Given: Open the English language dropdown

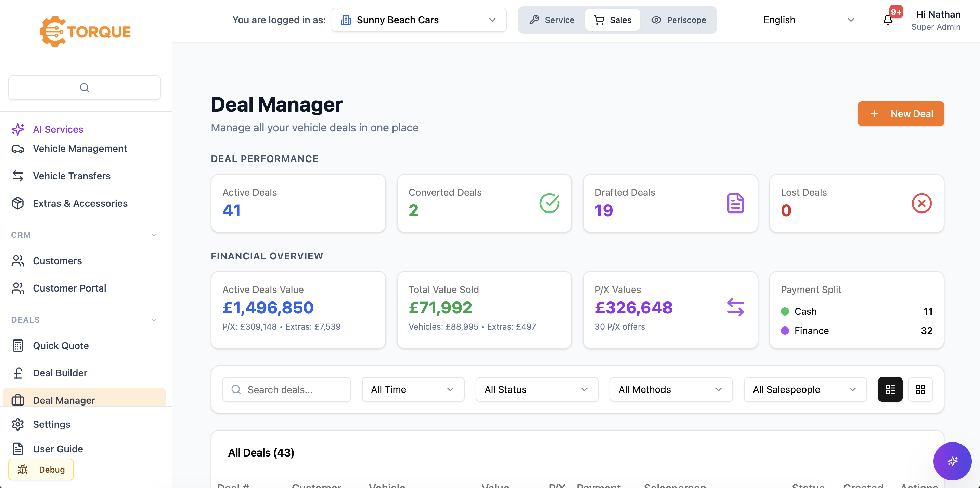Looking at the screenshot, I should click(x=809, y=20).
